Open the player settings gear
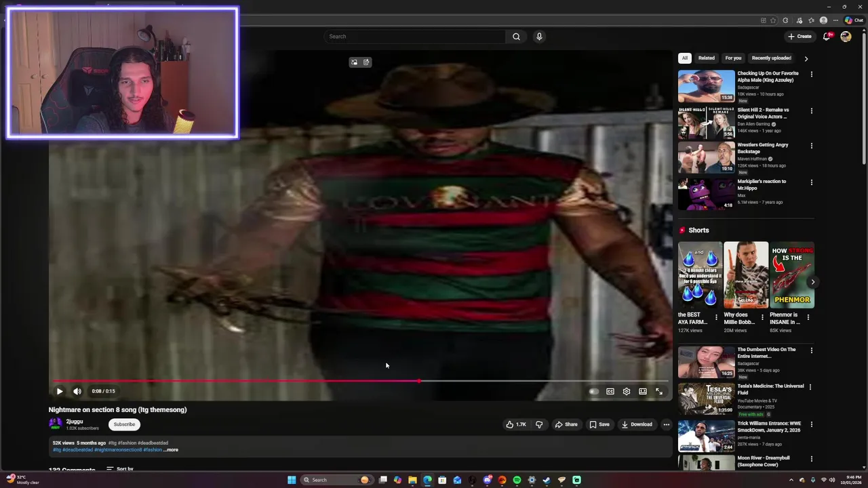The height and width of the screenshot is (488, 868). pyautogui.click(x=627, y=391)
